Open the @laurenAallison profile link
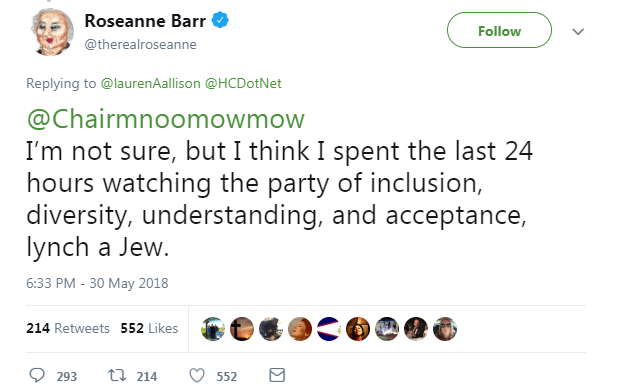The image size is (621, 389). (150, 83)
